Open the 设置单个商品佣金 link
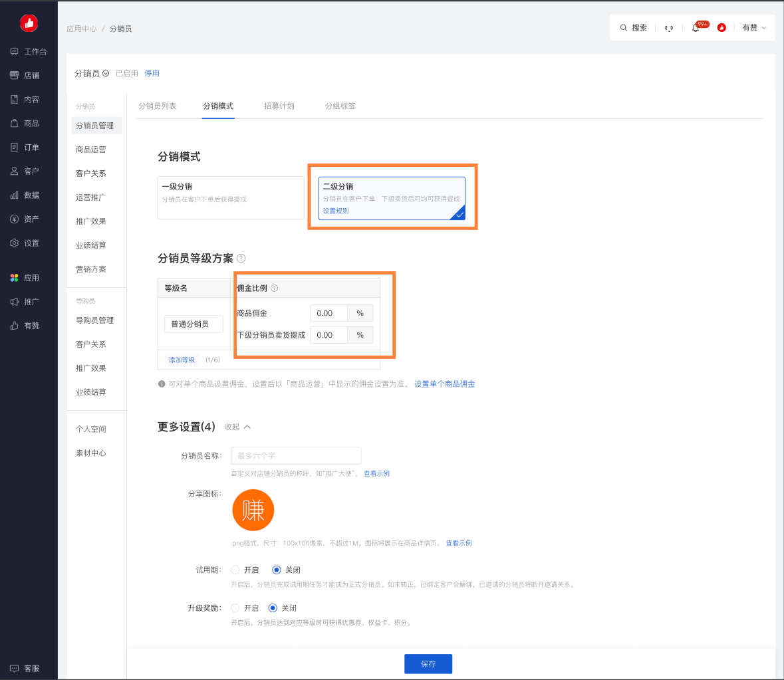This screenshot has height=680, width=784. (x=444, y=384)
